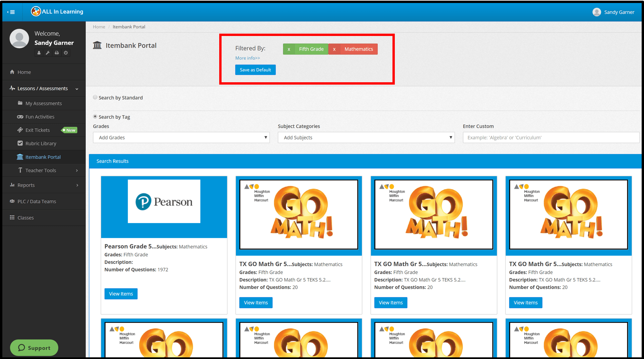Viewport: 644px width, 359px height.
Task: Click the printer icon below the welcome message
Action: 57,53
